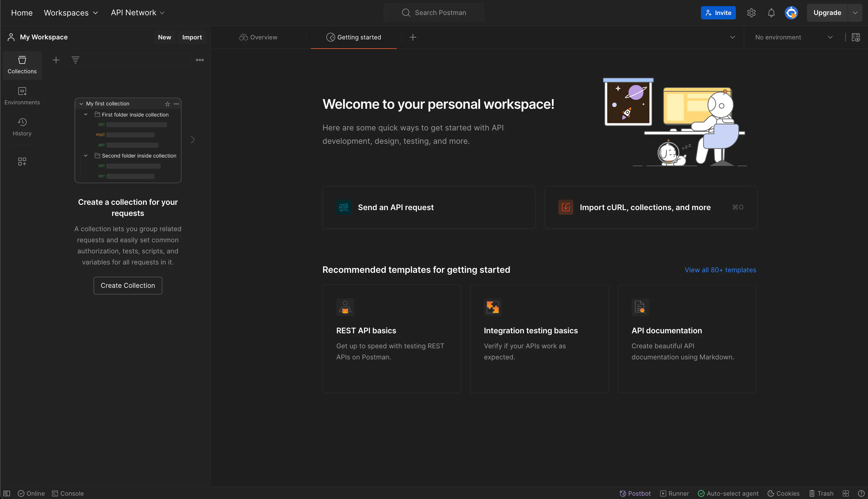Click the Create Collection button
Viewport: 868px width, 499px height.
pos(128,286)
